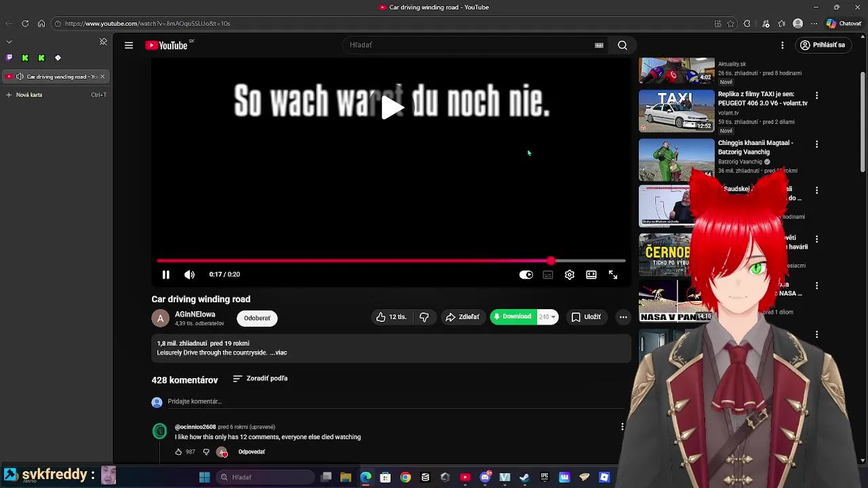The image size is (868, 488).
Task: Open Replika z filmy TAXI video thumbnail
Action: [677, 110]
